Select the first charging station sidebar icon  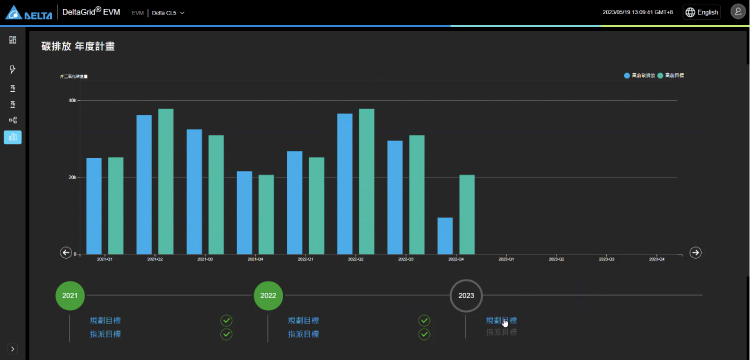tap(13, 88)
